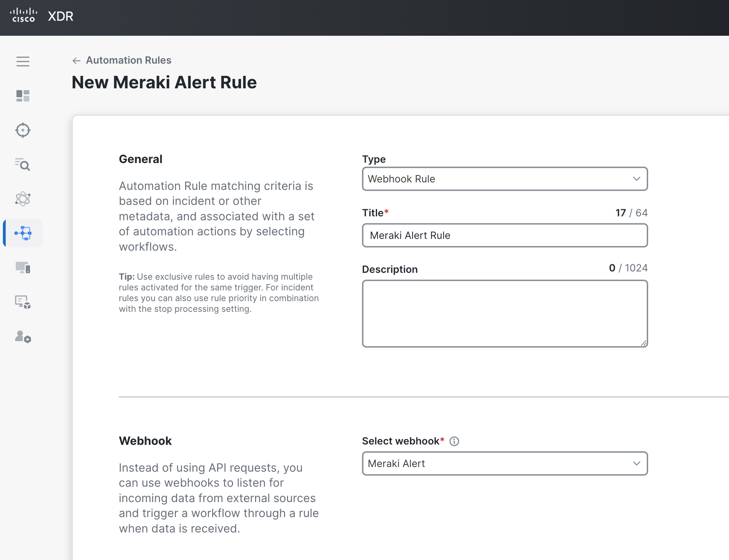This screenshot has height=560, width=729.
Task: Open the Incidents crosshair target icon
Action: 23,130
